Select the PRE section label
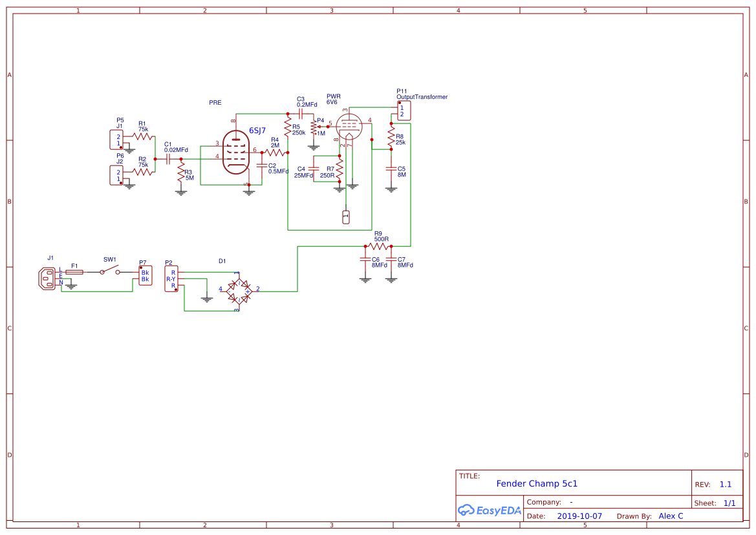 (215, 103)
